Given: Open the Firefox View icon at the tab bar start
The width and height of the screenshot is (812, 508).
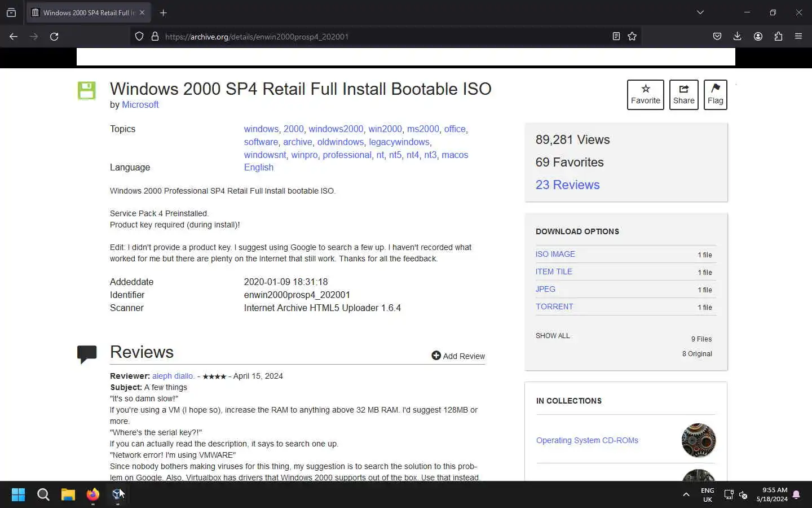Looking at the screenshot, I should coord(11,12).
